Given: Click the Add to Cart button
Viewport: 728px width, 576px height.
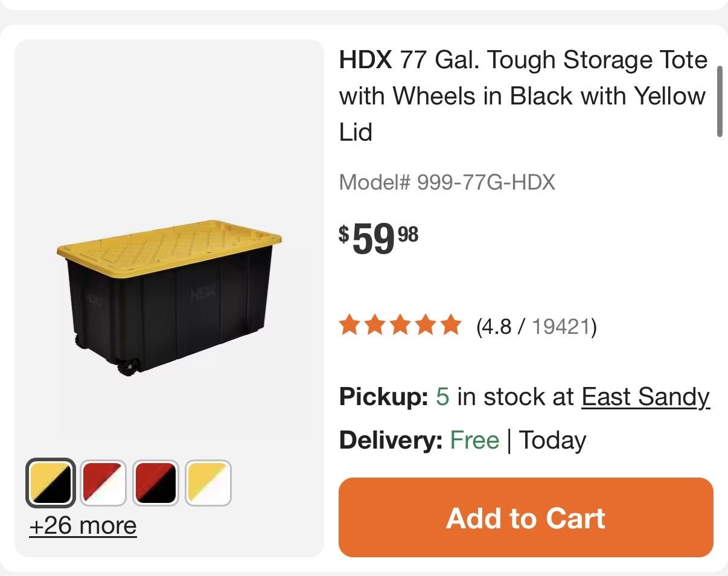Looking at the screenshot, I should click(525, 517).
